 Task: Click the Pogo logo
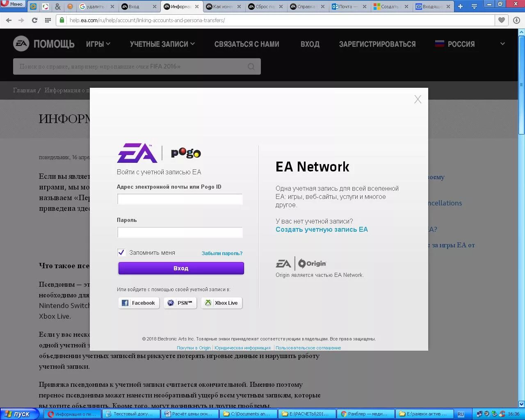point(186,153)
